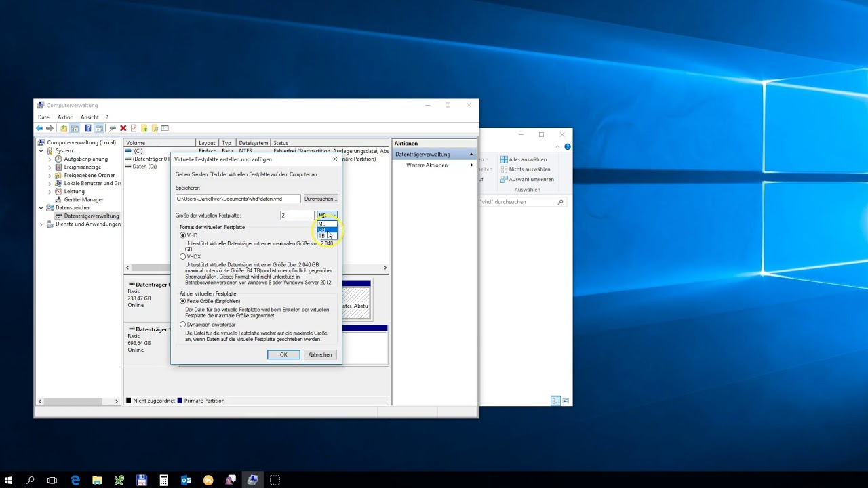The image size is (868, 488).
Task: Click the yellow folder with green arrow icon
Action: (144, 128)
